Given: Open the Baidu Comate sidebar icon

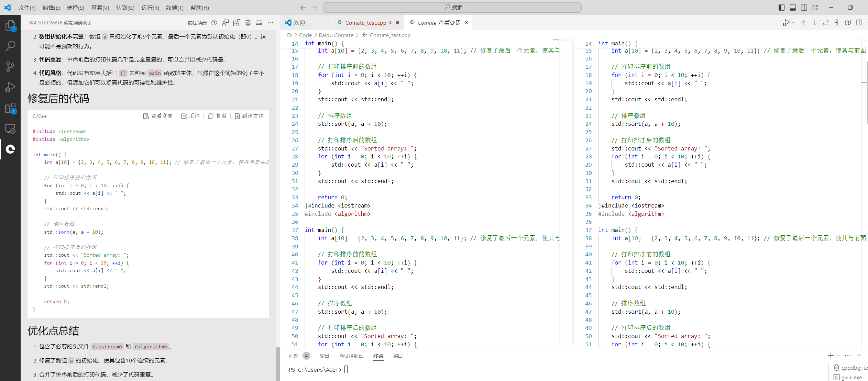Looking at the screenshot, I should point(10,149).
